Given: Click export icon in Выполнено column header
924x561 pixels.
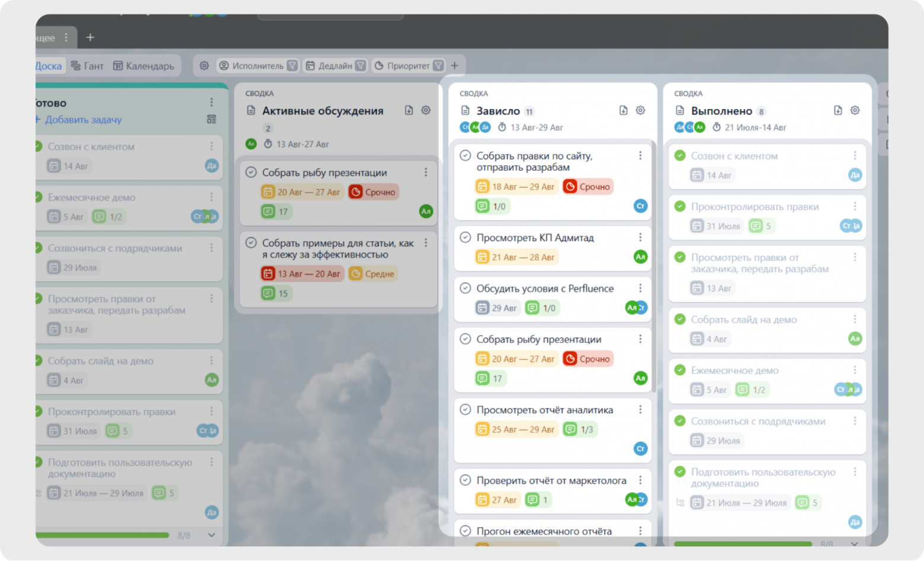Looking at the screenshot, I should click(838, 110).
